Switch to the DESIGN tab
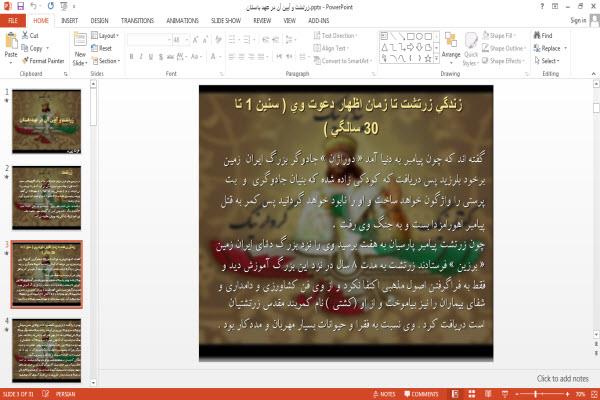The width and height of the screenshot is (600, 400). click(99, 21)
